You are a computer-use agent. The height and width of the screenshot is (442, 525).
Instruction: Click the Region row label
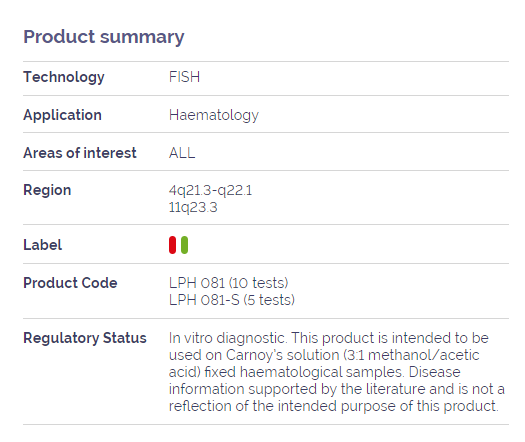(x=47, y=191)
